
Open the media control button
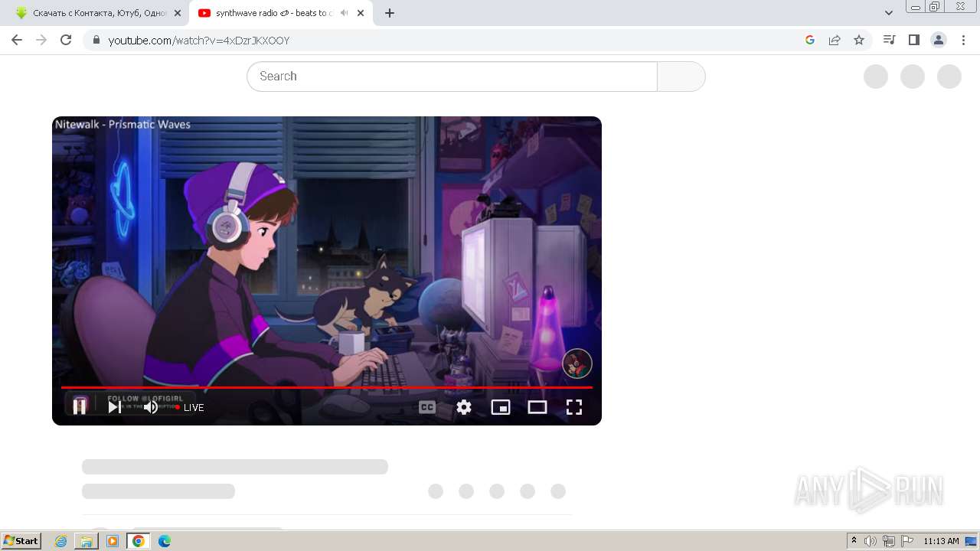[x=889, y=40]
